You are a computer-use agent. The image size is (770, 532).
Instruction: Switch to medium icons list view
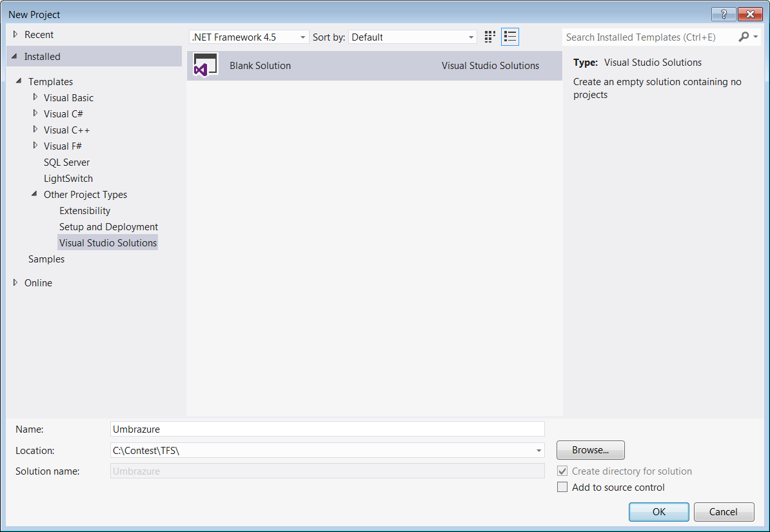(510, 37)
